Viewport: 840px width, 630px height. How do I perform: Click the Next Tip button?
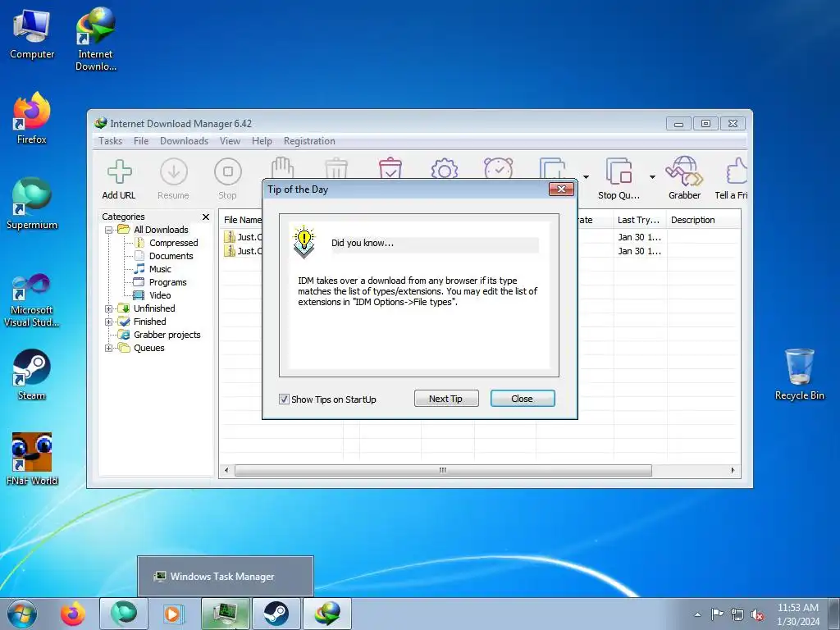tap(445, 399)
